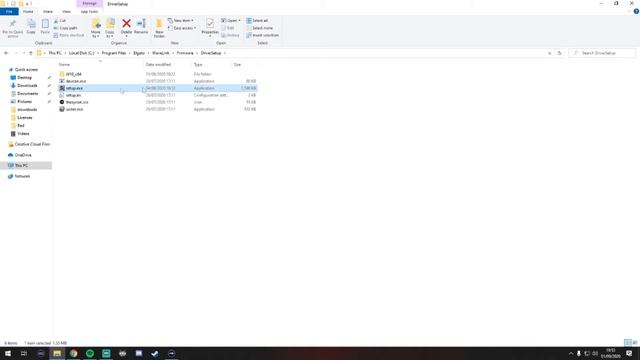Click Pin to Quick access icon
This screenshot has height=360, width=640.
(x=13, y=28)
